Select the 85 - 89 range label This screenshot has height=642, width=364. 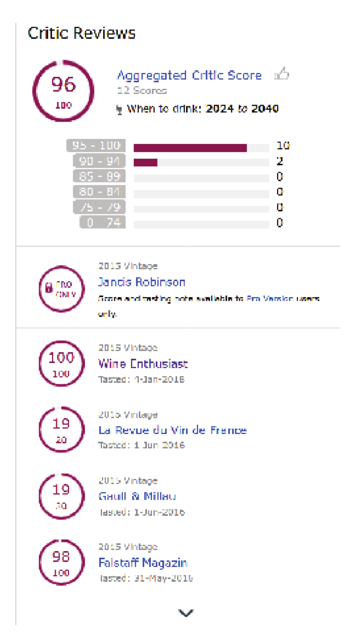pyautogui.click(x=99, y=176)
